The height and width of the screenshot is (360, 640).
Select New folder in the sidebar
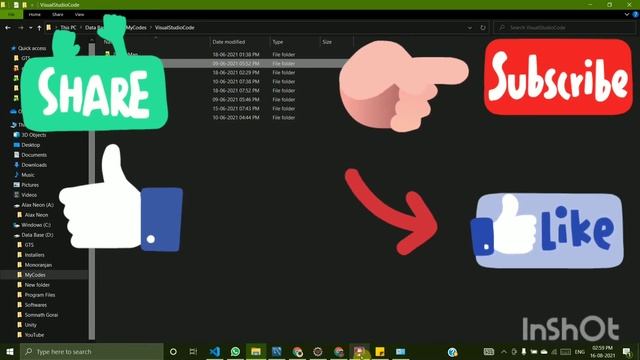(x=37, y=285)
